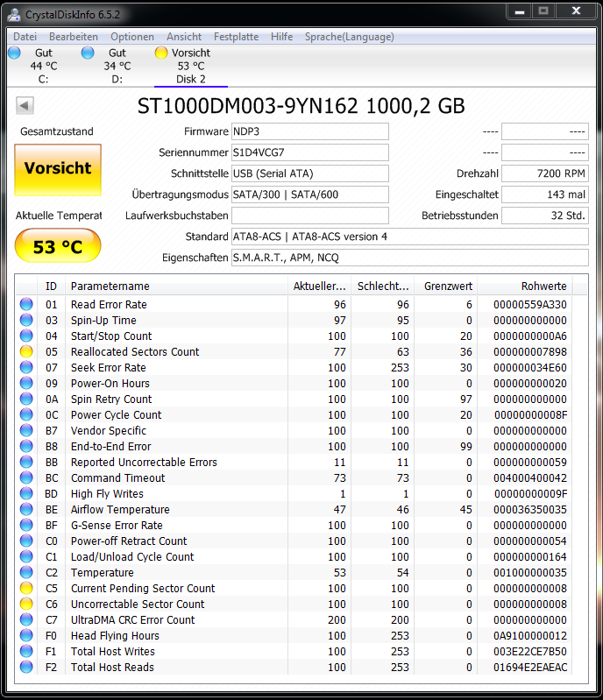The width and height of the screenshot is (603, 700).
Task: Click the Eigenschaften field S.M.A.R.T., APM, NCQ
Action: [x=409, y=258]
